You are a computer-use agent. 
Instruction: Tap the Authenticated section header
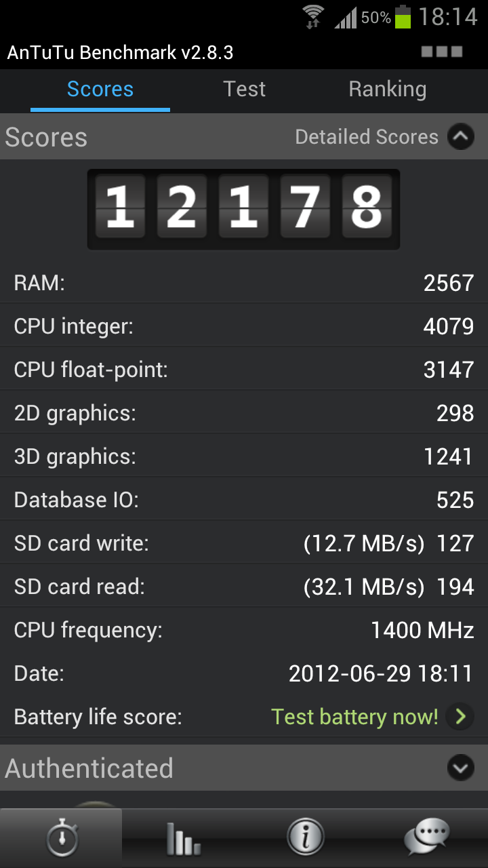coord(244,768)
